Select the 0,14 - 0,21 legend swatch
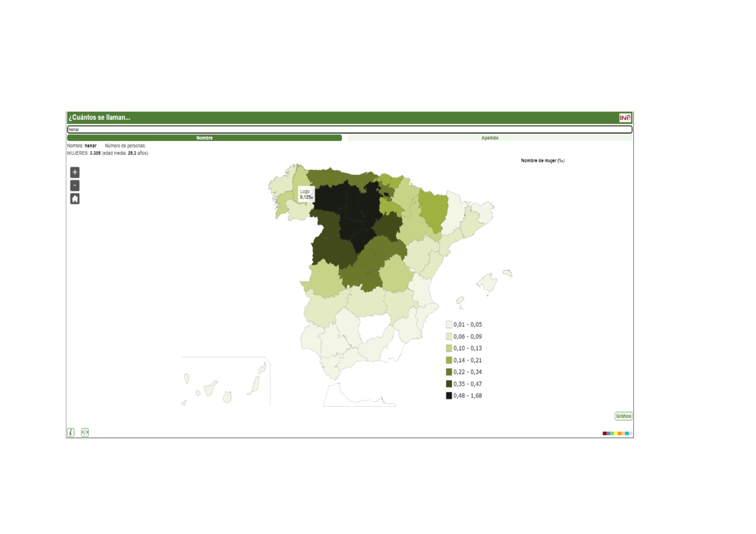 (x=449, y=360)
